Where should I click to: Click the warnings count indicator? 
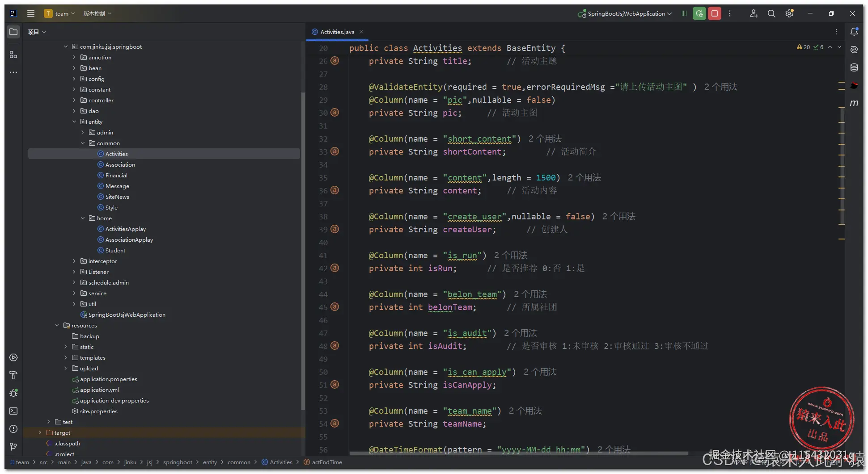click(x=804, y=47)
